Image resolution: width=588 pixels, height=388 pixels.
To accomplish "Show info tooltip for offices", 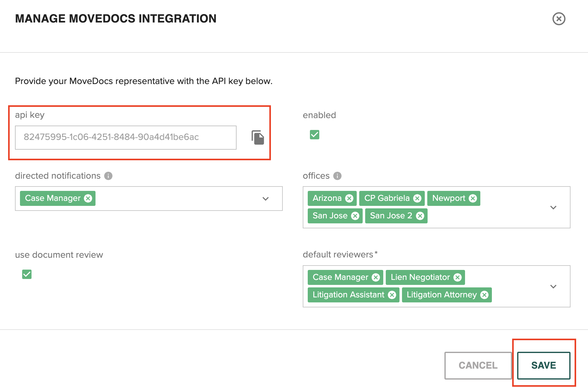I will (337, 176).
